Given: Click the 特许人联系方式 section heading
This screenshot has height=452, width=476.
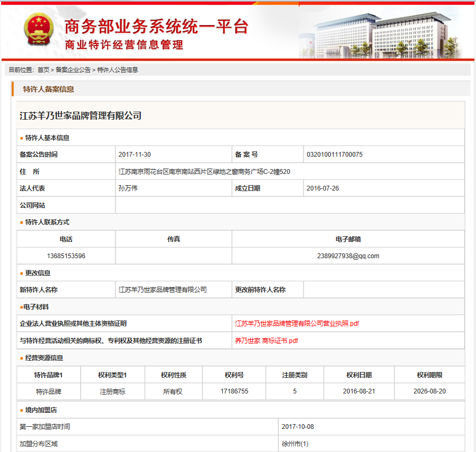Looking at the screenshot, I should pyautogui.click(x=47, y=222).
